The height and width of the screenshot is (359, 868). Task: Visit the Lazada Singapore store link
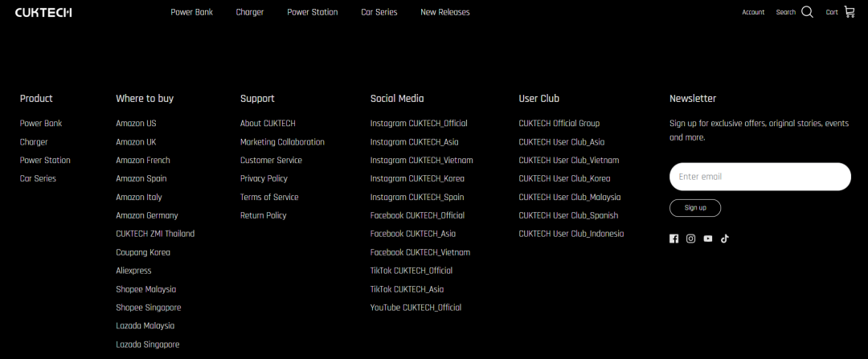148,345
